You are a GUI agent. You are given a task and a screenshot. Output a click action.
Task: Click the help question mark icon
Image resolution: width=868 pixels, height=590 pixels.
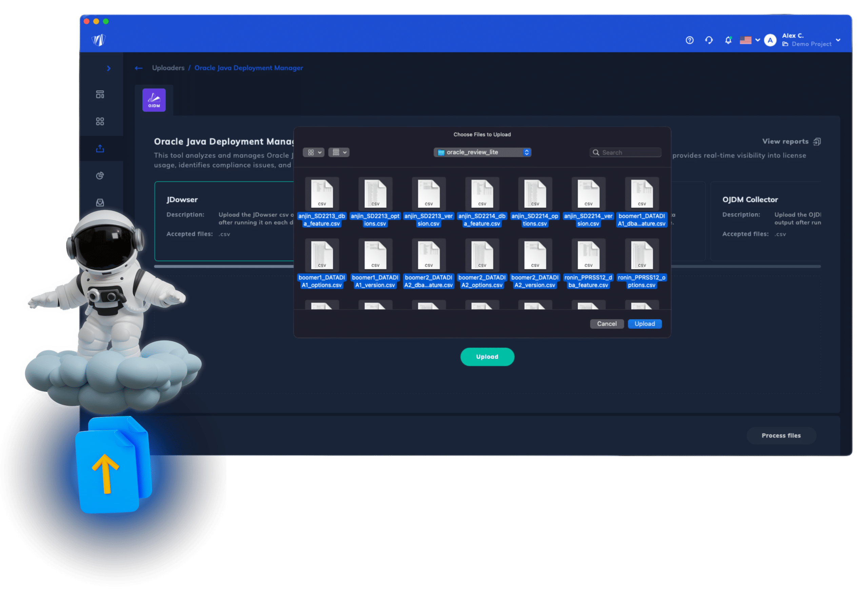(689, 40)
